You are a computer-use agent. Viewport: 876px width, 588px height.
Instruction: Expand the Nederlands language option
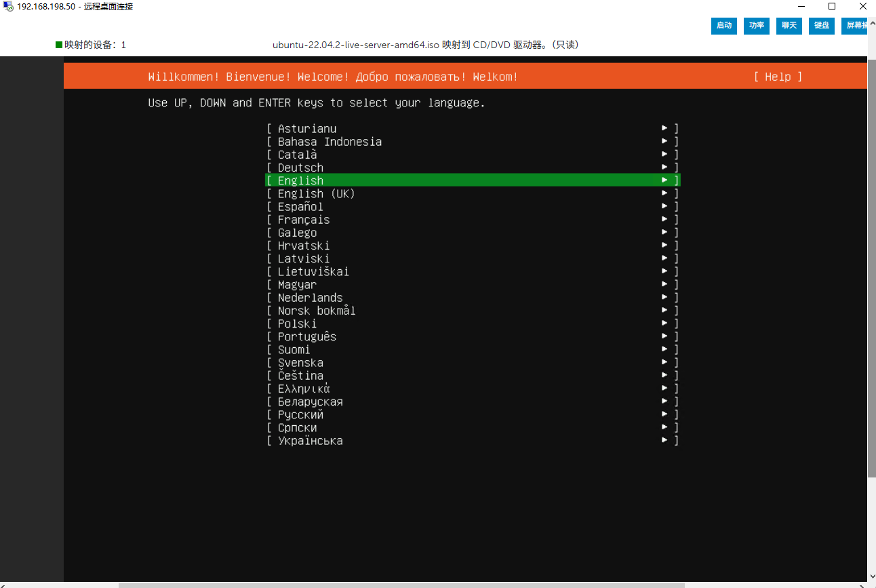click(472, 298)
